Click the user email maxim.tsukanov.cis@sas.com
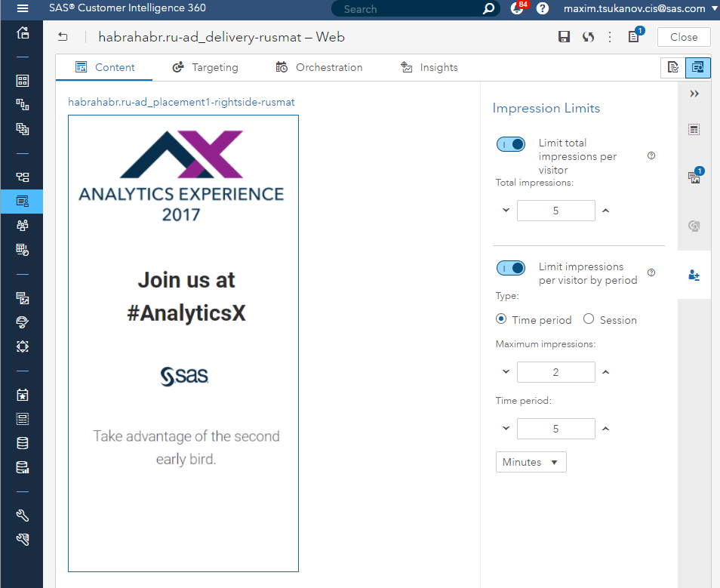Image resolution: width=720 pixels, height=588 pixels. click(634, 8)
